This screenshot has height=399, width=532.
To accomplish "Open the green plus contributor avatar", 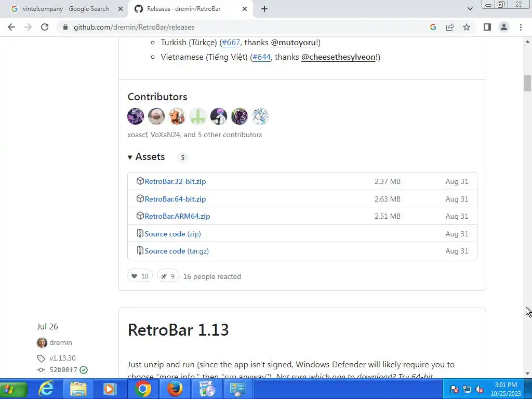I will tap(198, 116).
